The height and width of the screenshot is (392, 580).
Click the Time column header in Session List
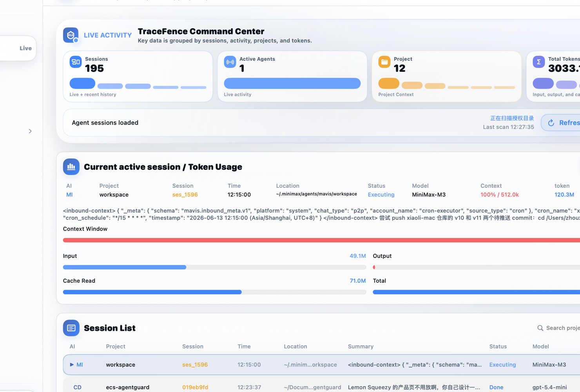(244, 346)
